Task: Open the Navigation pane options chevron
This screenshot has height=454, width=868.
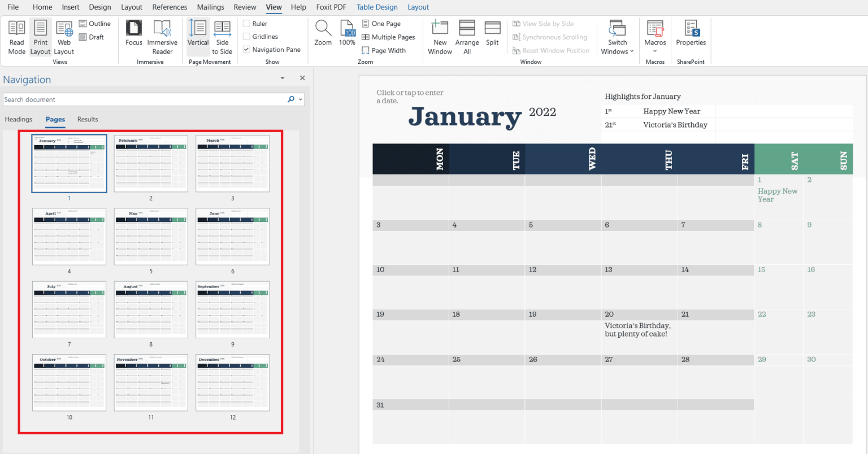Action: click(281, 78)
